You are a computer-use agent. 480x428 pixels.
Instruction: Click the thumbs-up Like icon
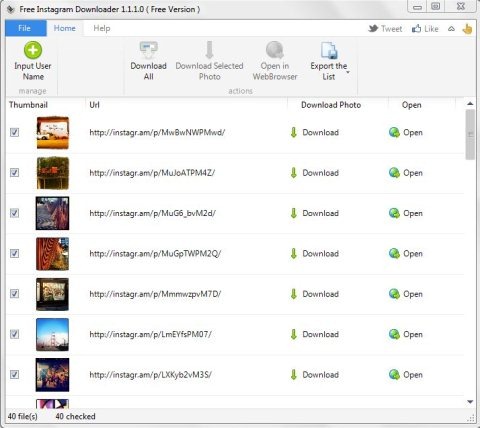click(416, 29)
